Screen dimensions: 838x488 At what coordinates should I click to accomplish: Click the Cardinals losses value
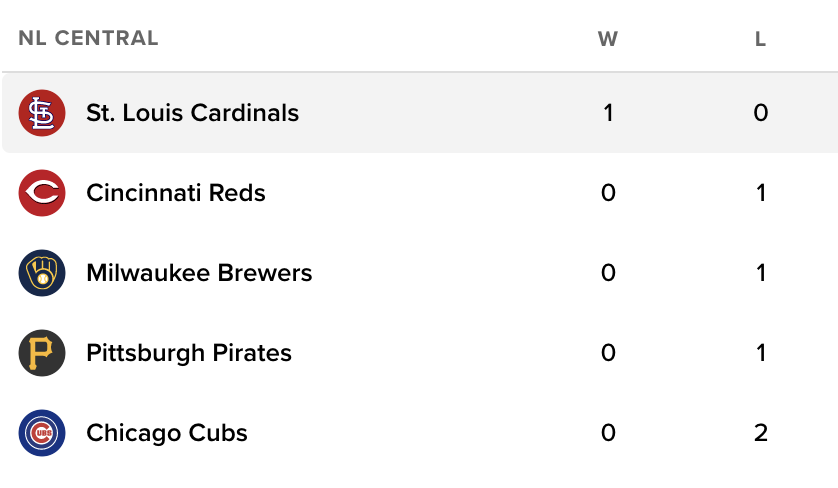coord(761,113)
